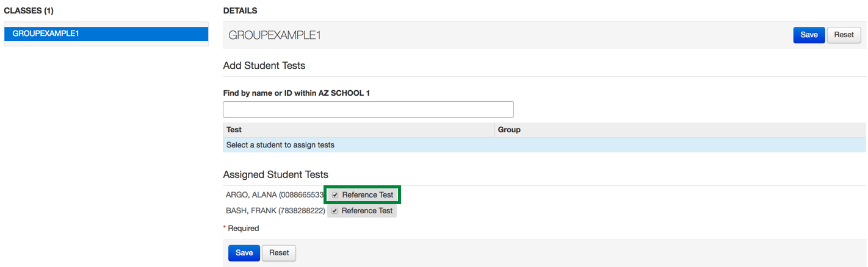Click the Test column header
This screenshot has width=868, height=267.
point(234,130)
